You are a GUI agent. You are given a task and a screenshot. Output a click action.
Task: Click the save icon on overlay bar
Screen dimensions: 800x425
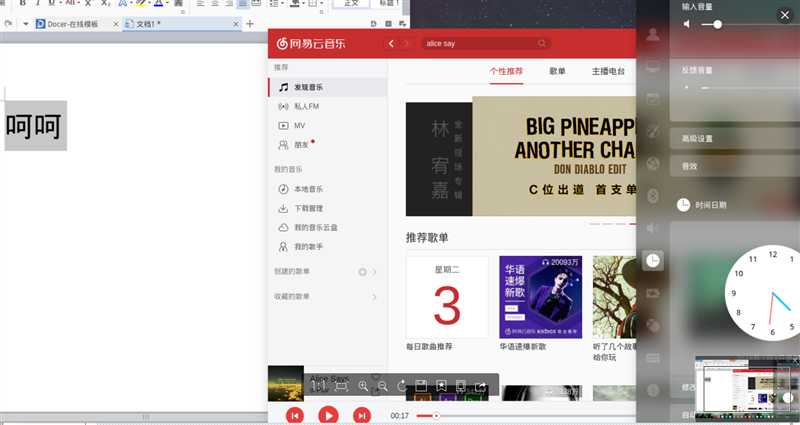point(421,386)
